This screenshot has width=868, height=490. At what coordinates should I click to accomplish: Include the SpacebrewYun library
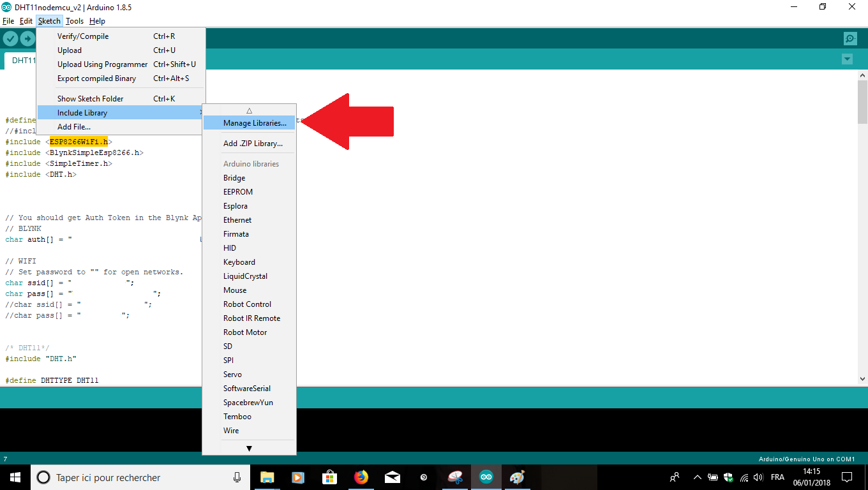tap(249, 403)
